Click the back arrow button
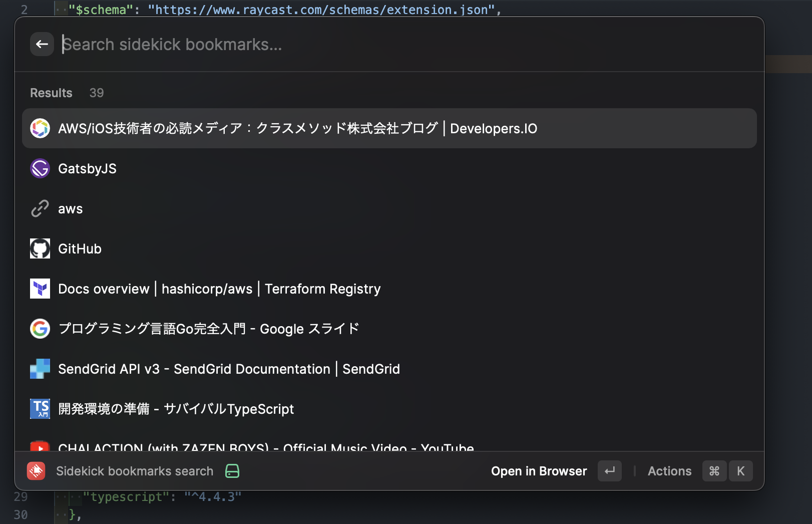812x524 pixels. pyautogui.click(x=42, y=44)
